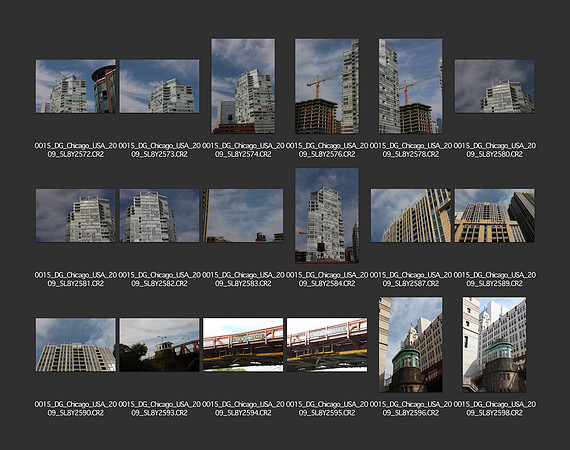Click filename label ending SL8Y2583.CR2
Viewport: 570px width, 450px height.
(x=243, y=279)
